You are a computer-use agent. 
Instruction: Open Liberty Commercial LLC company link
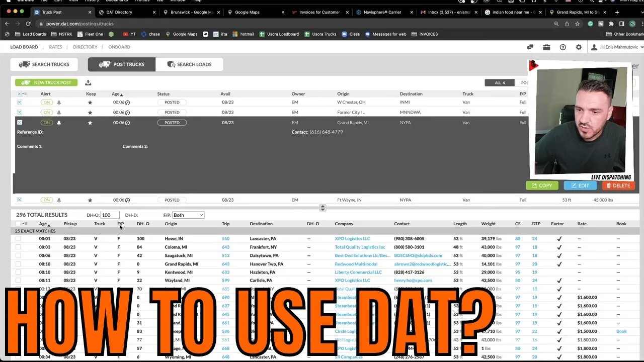pyautogui.click(x=358, y=272)
